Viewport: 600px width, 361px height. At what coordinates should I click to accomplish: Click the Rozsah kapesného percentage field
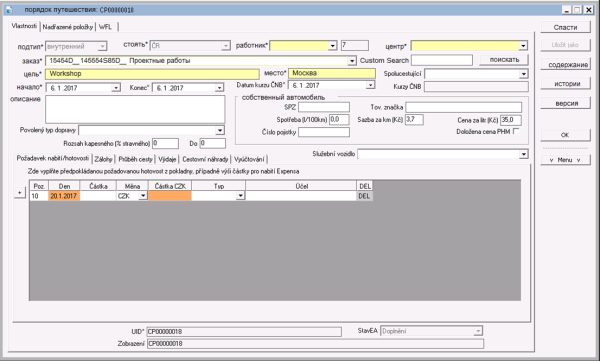pos(165,144)
